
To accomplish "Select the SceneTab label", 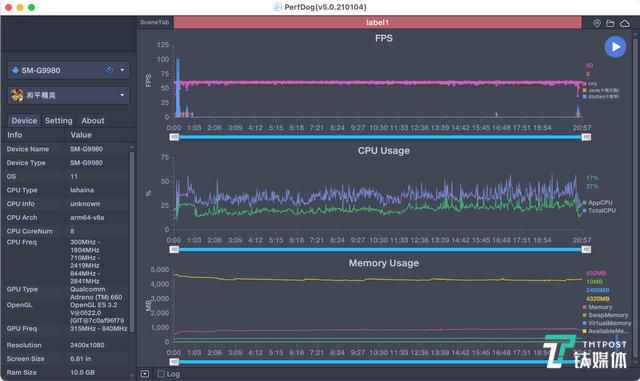I will pyautogui.click(x=154, y=22).
